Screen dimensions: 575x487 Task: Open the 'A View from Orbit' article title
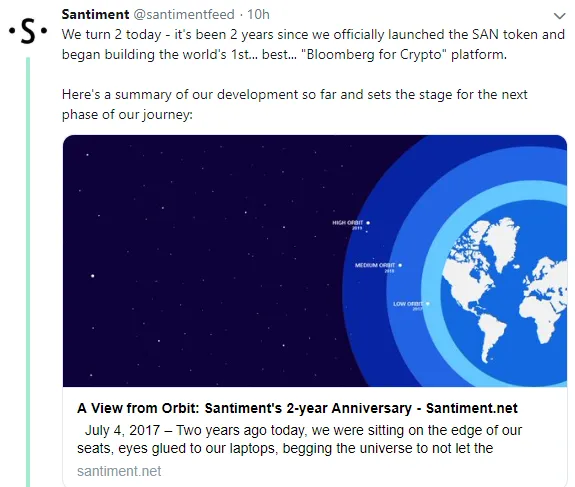click(297, 408)
